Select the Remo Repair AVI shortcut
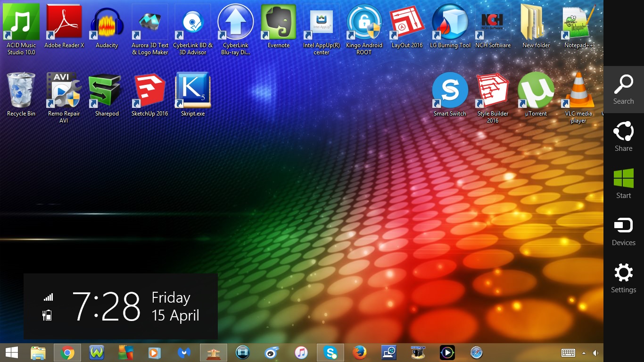Screen dimensions: 644x362 coord(64,98)
